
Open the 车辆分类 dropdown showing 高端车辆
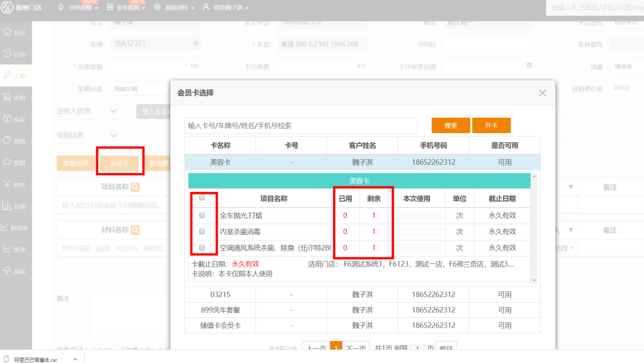(x=140, y=88)
